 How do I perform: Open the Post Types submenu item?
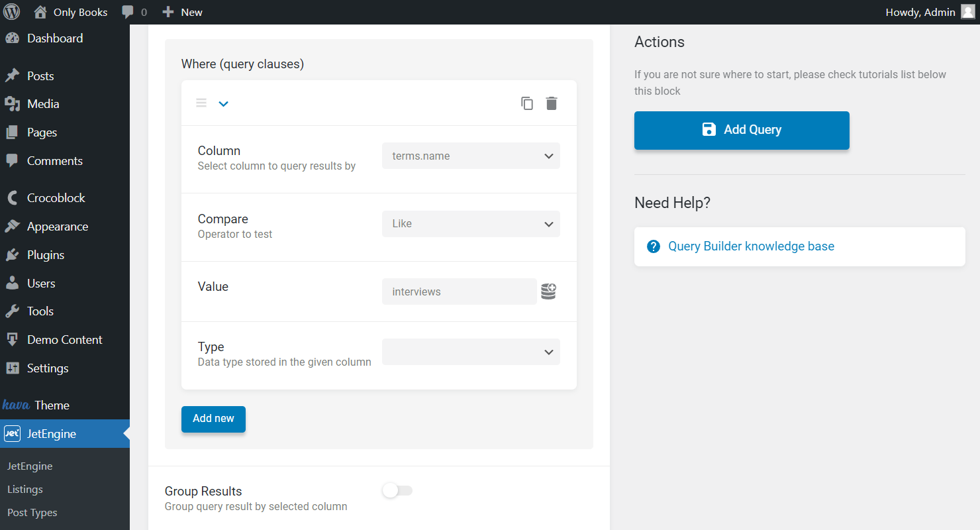[32, 513]
